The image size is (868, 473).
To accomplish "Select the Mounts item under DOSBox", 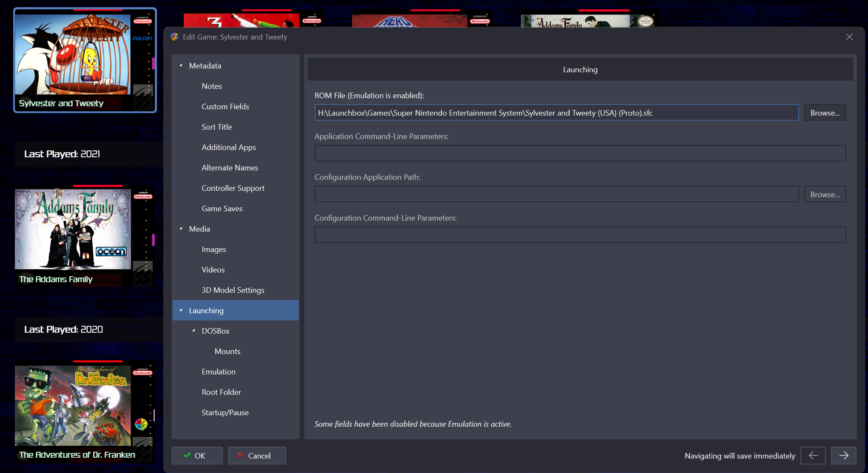I will (x=227, y=351).
